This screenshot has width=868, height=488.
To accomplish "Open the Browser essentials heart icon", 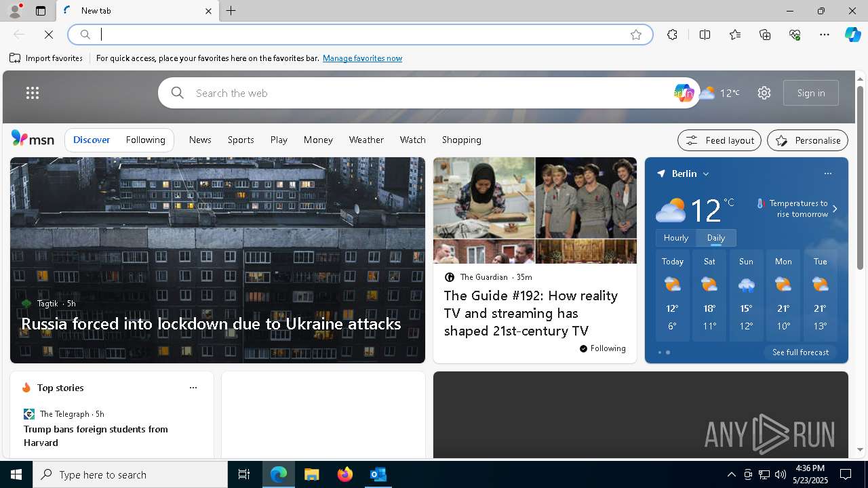I will pyautogui.click(x=795, y=35).
